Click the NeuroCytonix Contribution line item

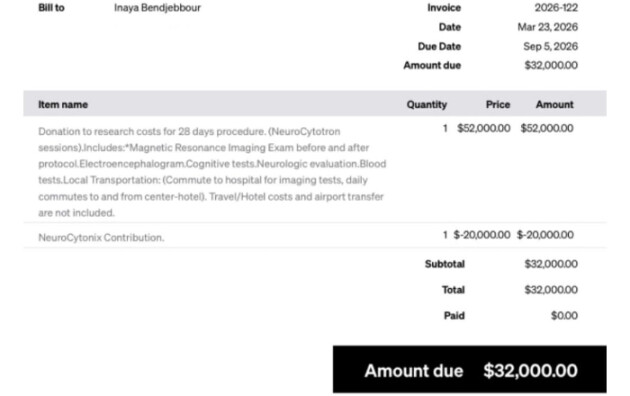coord(101,237)
